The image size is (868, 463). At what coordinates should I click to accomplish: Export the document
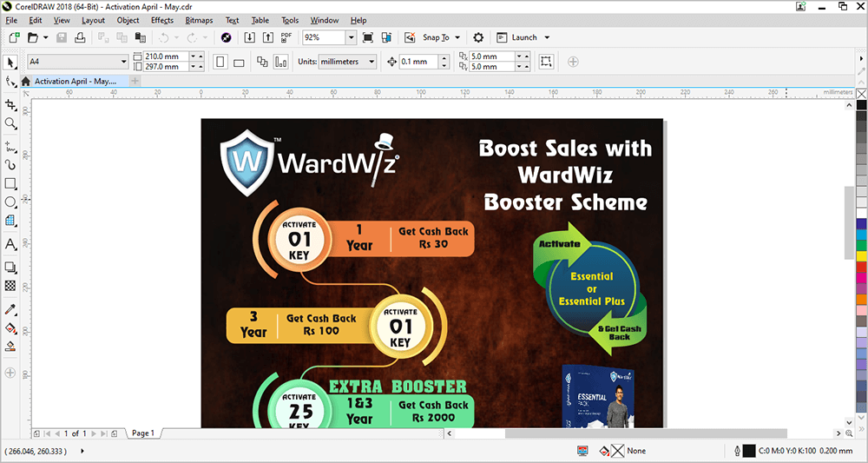pyautogui.click(x=268, y=37)
